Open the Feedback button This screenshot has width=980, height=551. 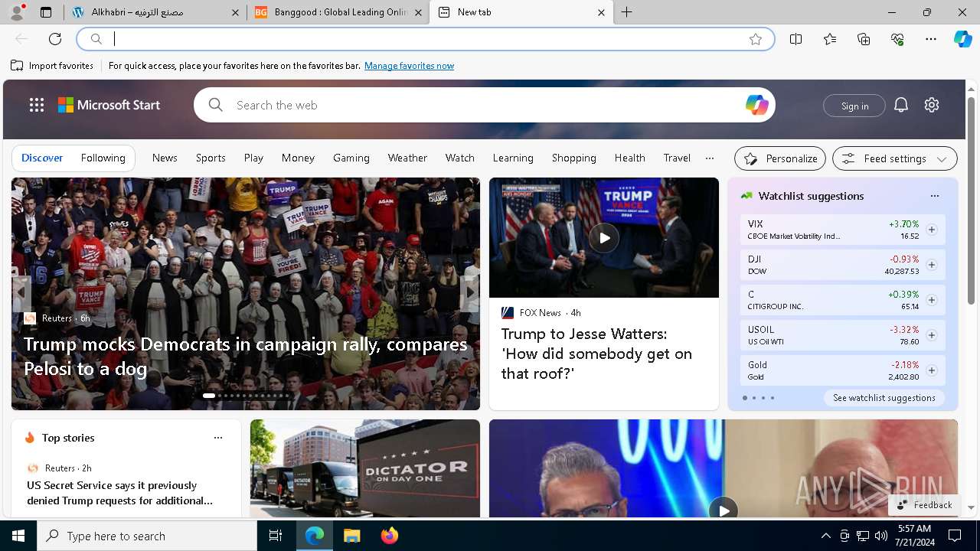pos(924,505)
